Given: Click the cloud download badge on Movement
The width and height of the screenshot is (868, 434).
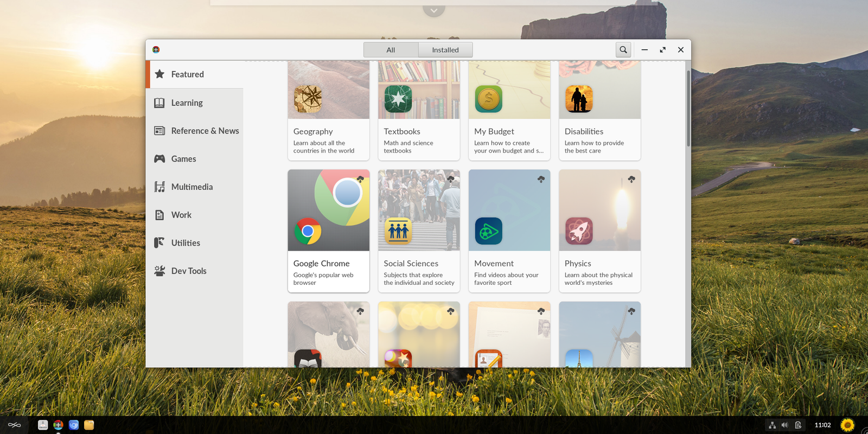Looking at the screenshot, I should point(541,179).
